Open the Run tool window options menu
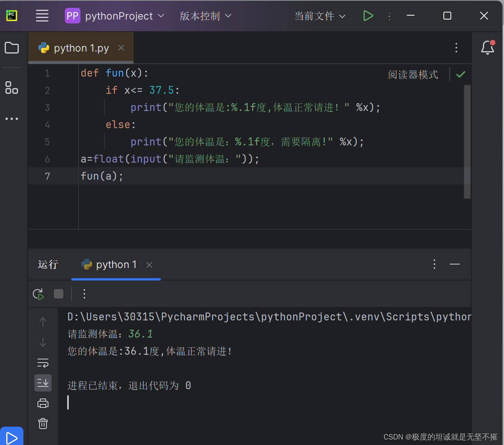 [x=434, y=264]
